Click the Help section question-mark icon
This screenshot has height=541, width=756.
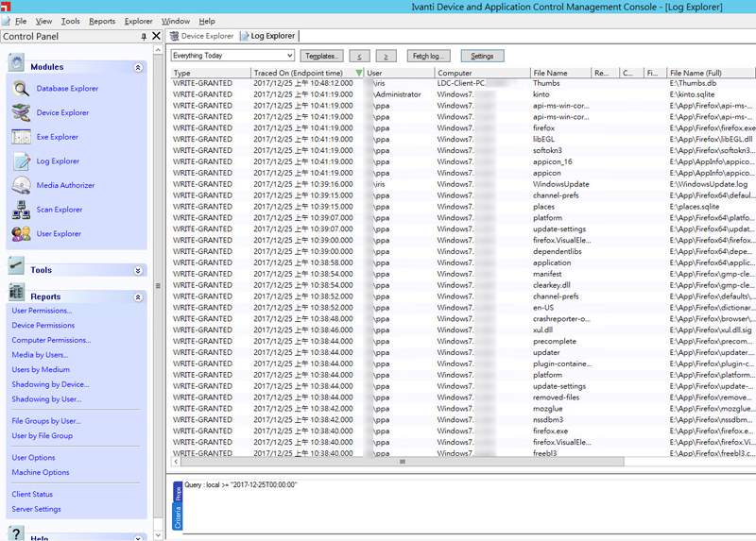coord(16,533)
